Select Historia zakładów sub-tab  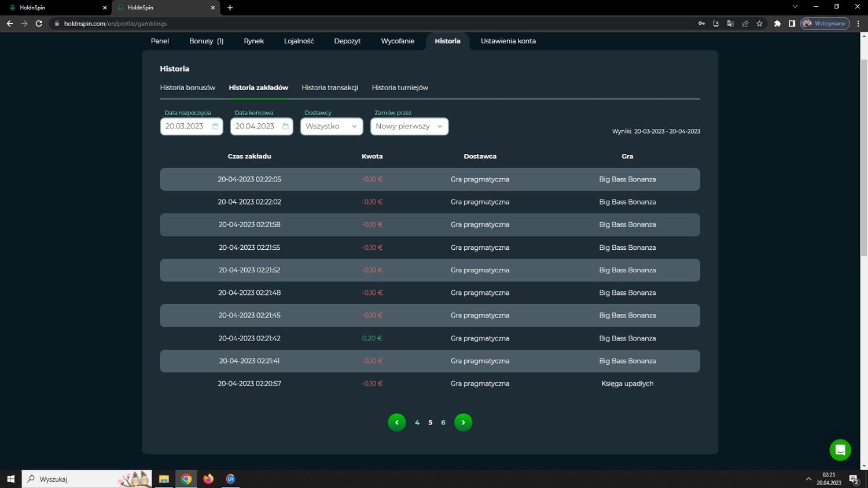coord(258,88)
